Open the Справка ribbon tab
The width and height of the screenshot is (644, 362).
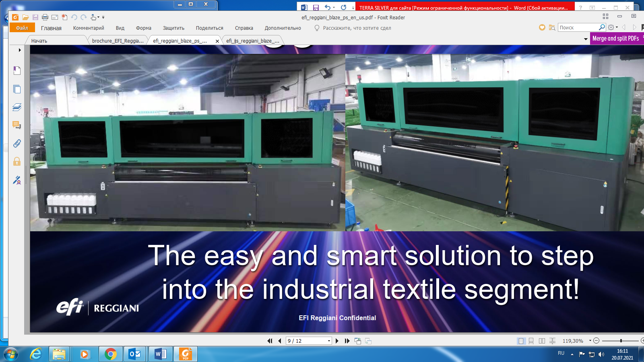244,28
